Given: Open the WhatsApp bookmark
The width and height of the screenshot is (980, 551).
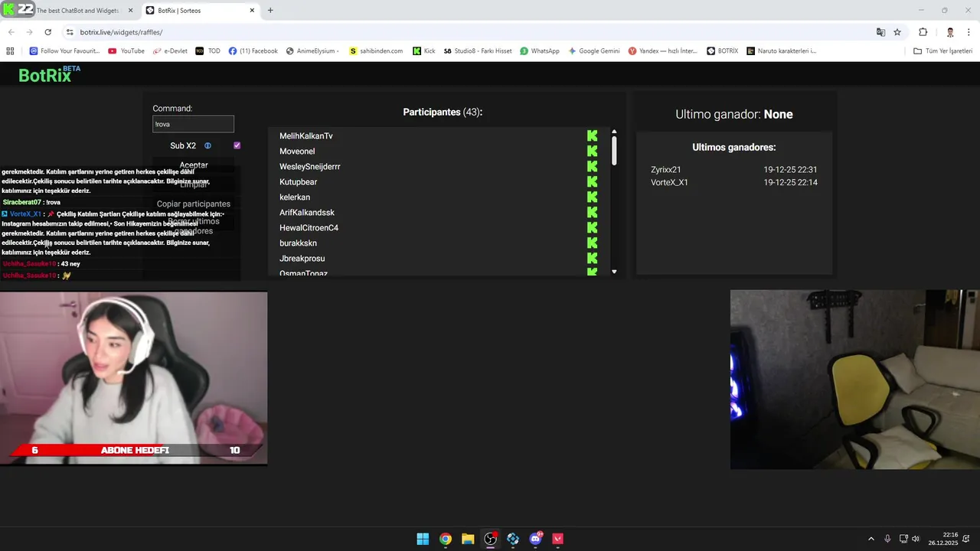Looking at the screenshot, I should 539,51.
